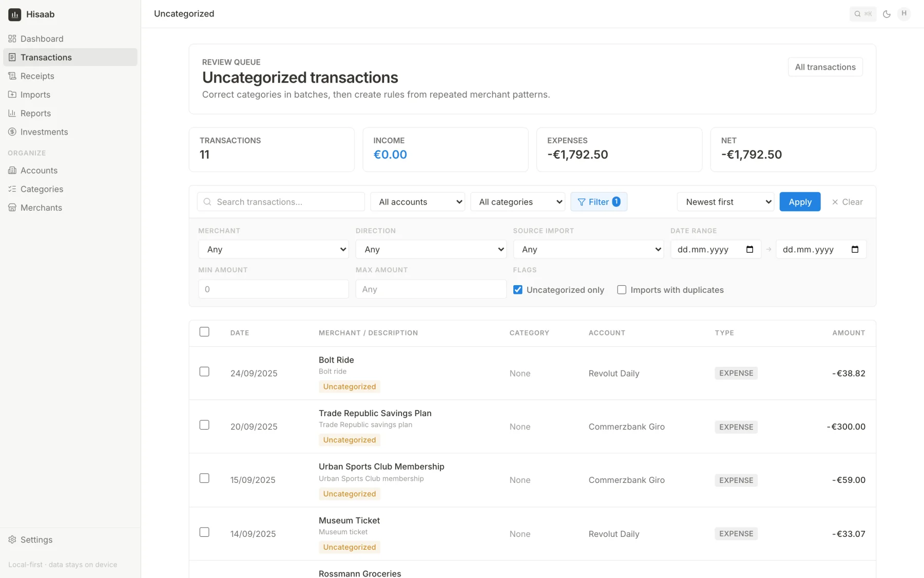
Task: Open Accounts under Organize
Action: 70,171
